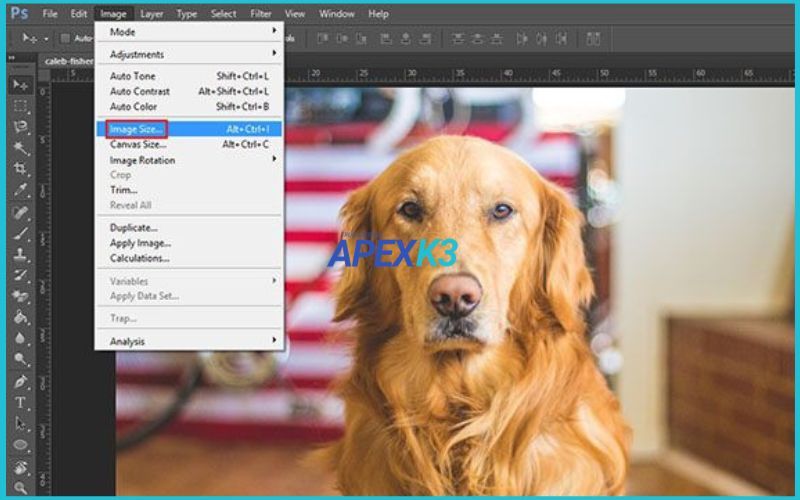Select the Zoom tool

20,486
